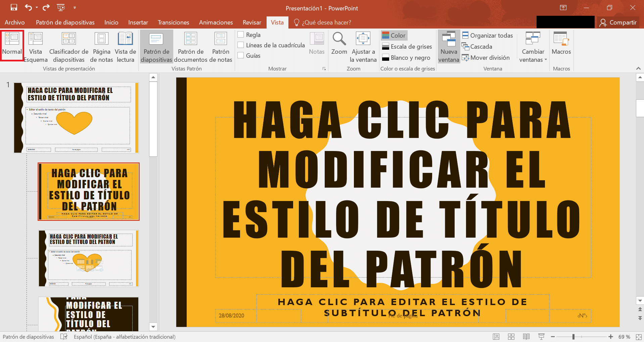Click the zoom slider handle
The width and height of the screenshot is (644, 342).
(x=573, y=337)
